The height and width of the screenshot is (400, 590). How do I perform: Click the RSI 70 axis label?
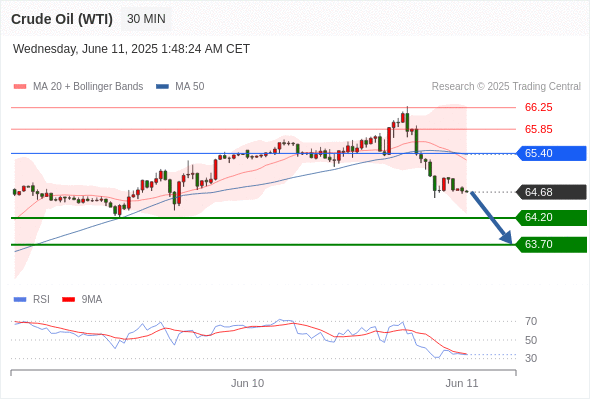click(x=531, y=321)
